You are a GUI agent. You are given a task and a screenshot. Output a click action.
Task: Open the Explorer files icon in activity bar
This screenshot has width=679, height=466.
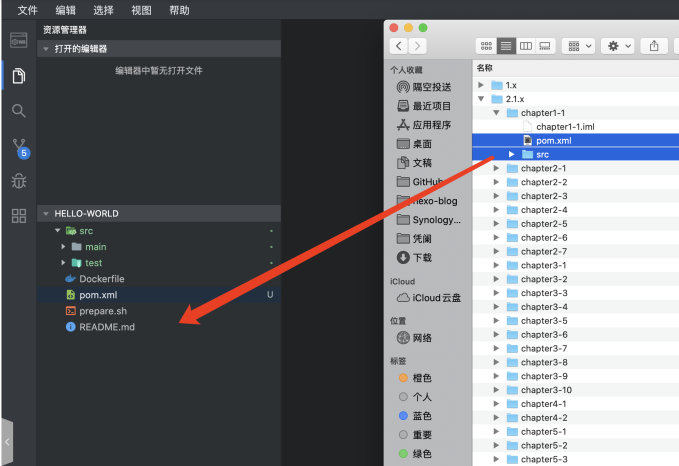tap(19, 76)
